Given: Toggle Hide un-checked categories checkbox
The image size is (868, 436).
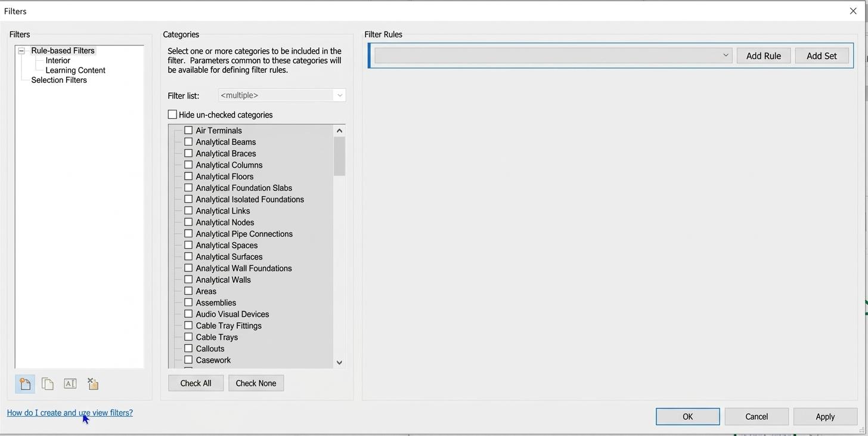Looking at the screenshot, I should pos(172,115).
